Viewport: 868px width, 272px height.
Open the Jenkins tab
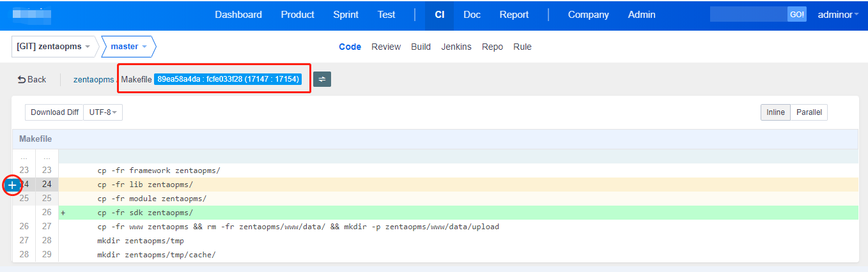tap(456, 47)
